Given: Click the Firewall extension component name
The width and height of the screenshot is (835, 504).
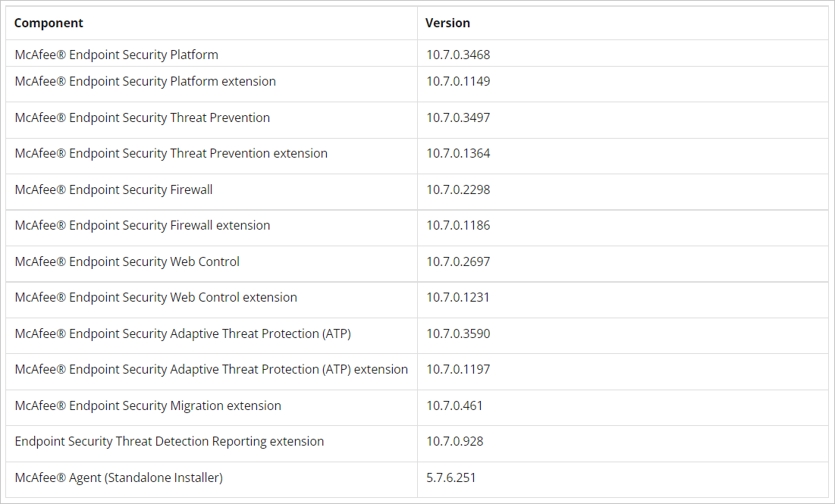Looking at the screenshot, I should tap(142, 225).
